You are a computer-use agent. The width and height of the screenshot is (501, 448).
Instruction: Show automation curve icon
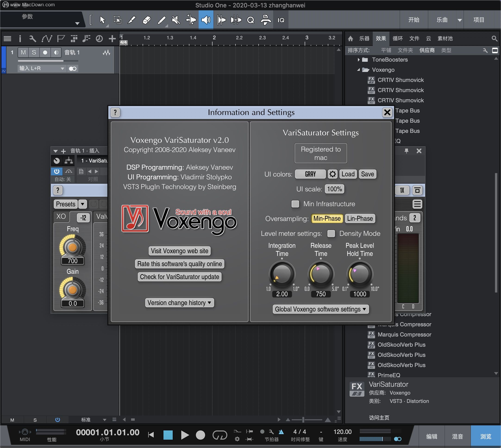click(x=47, y=39)
